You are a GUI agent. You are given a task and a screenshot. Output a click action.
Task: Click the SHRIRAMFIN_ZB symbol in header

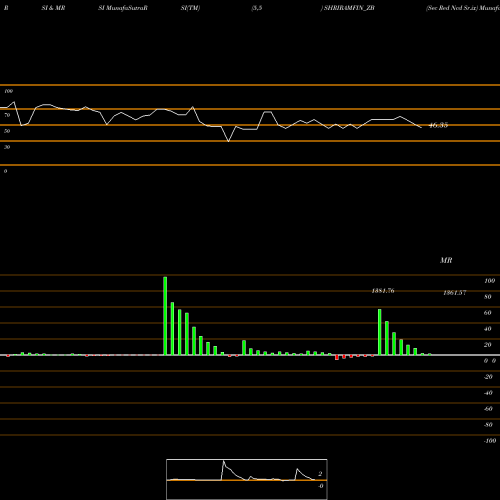click(x=349, y=8)
